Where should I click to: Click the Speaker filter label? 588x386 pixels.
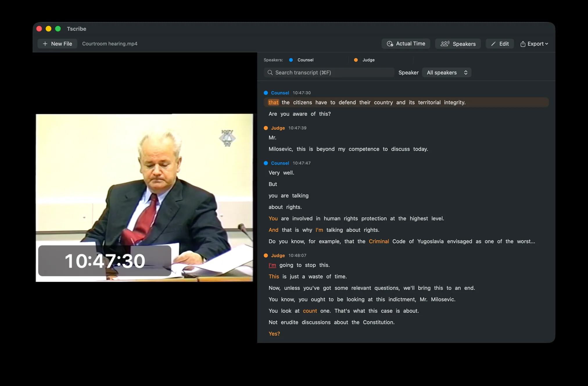(x=408, y=72)
